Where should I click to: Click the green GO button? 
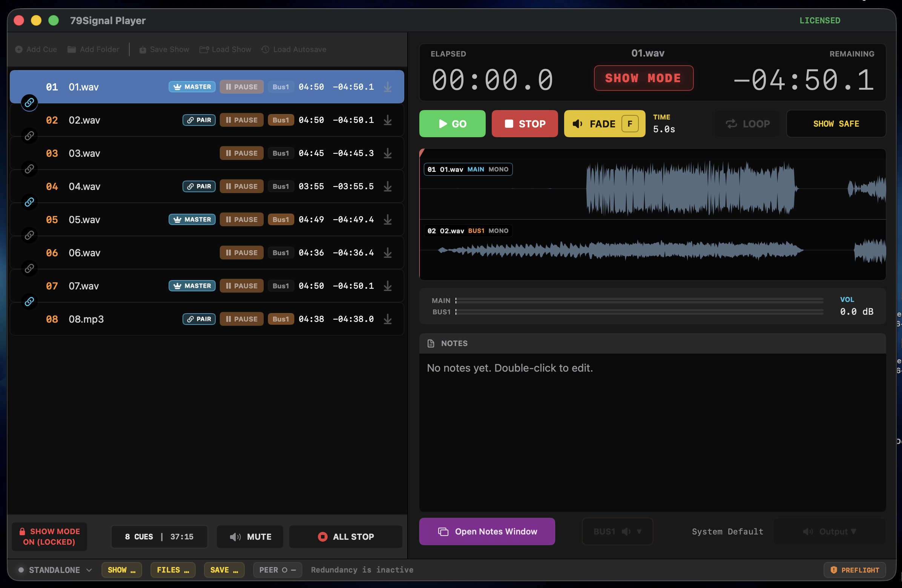[452, 124]
